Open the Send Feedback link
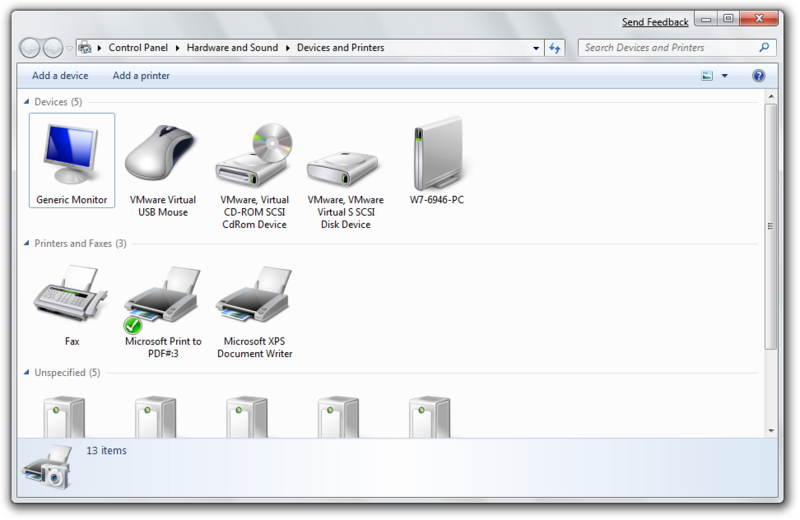Viewport: 800px width, 520px height. point(655,22)
